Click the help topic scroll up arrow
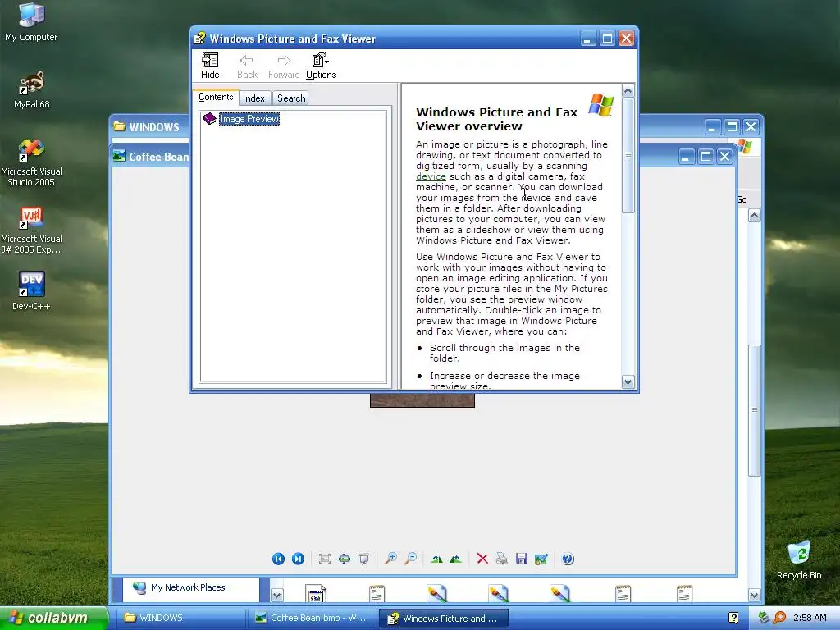 pyautogui.click(x=628, y=90)
